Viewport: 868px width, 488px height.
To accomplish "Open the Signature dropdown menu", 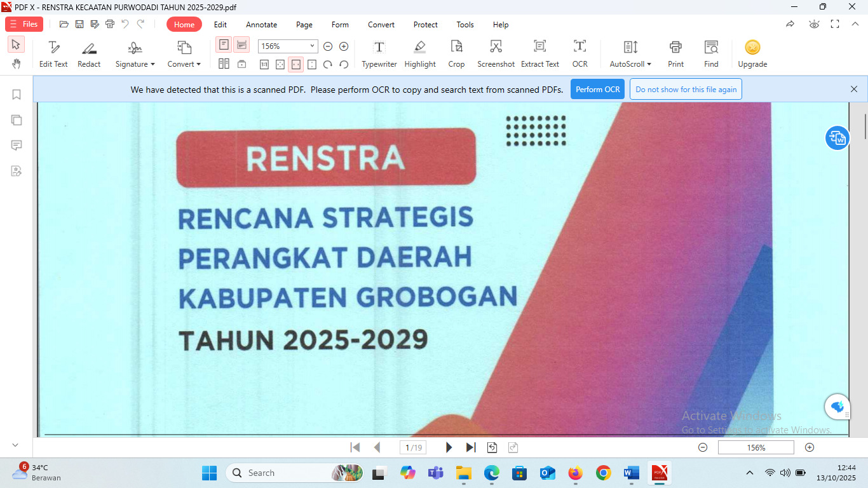I will [x=135, y=64].
